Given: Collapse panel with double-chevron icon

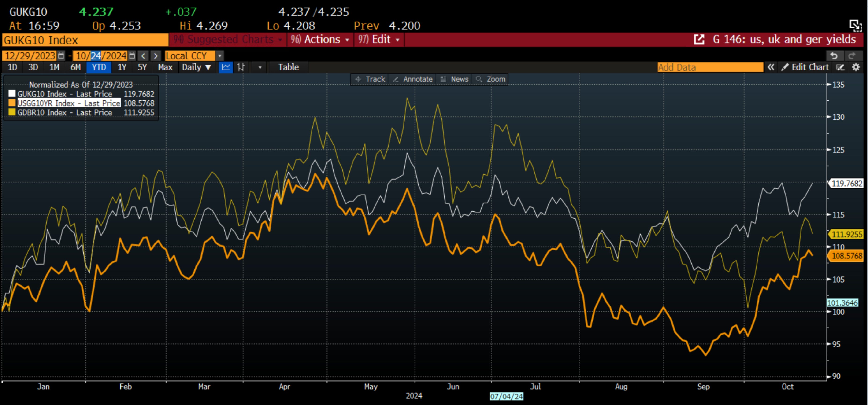Looking at the screenshot, I should coord(771,67).
